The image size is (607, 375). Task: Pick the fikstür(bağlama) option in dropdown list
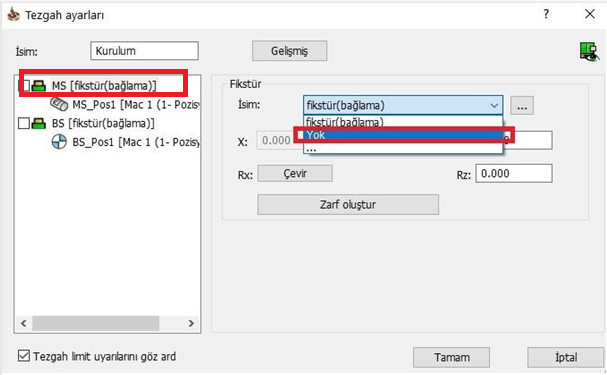403,122
